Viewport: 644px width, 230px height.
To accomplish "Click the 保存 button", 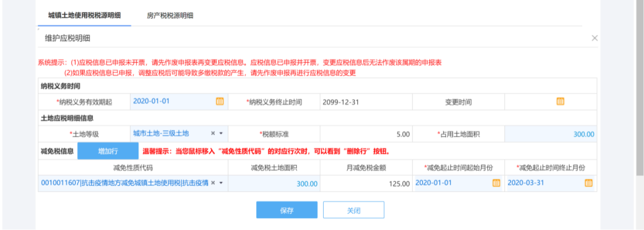I will (287, 210).
